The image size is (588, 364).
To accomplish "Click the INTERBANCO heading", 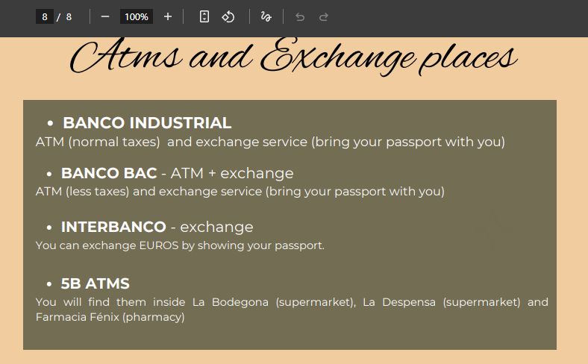I will [x=113, y=227].
